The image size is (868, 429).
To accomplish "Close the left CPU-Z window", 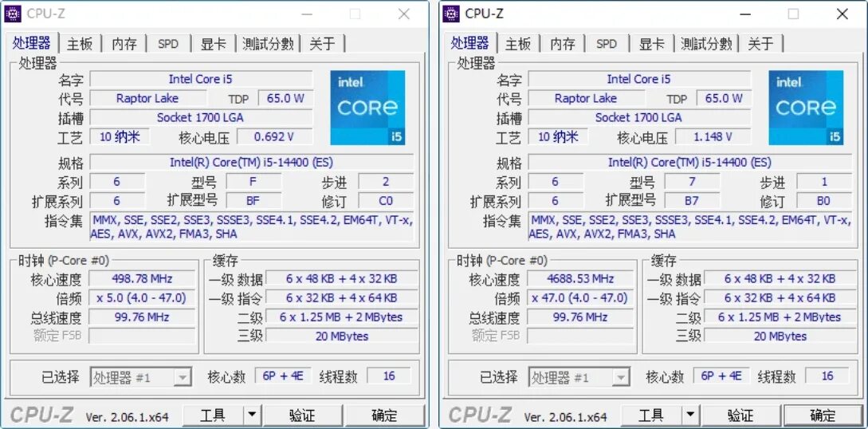I will [404, 14].
